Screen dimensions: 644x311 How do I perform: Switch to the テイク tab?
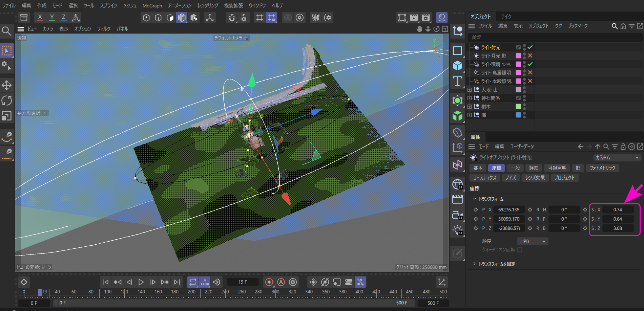pyautogui.click(x=506, y=16)
